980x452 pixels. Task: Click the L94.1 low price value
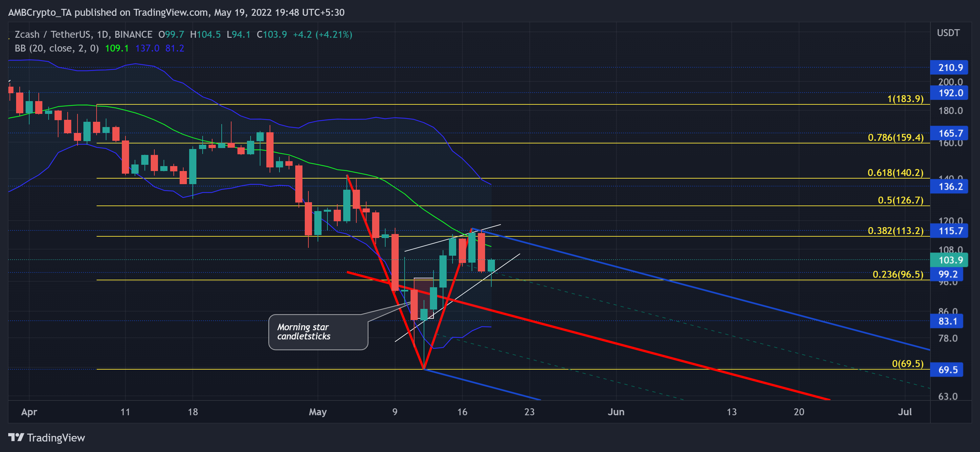[238, 34]
